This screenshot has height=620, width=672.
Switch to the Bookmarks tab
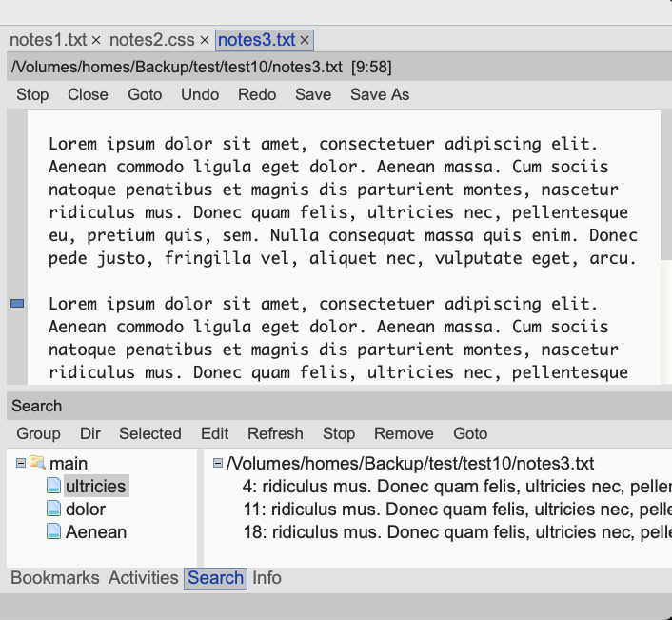click(x=55, y=578)
